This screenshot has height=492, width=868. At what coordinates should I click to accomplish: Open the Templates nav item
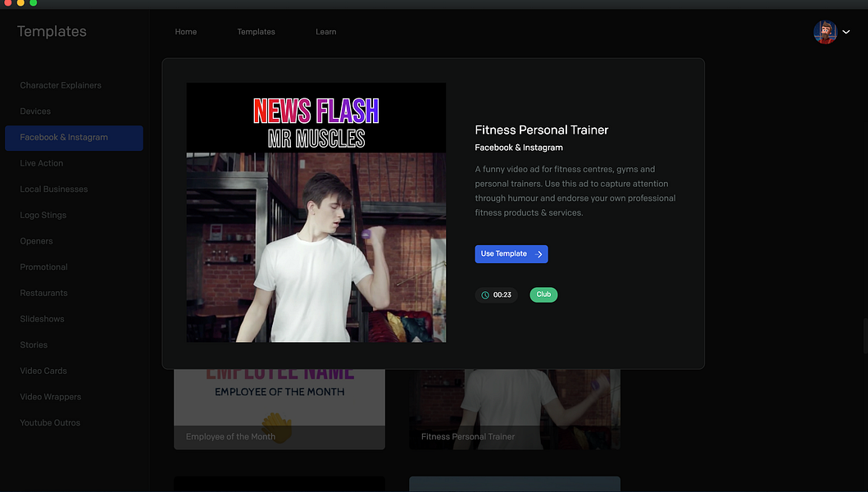[x=257, y=32]
